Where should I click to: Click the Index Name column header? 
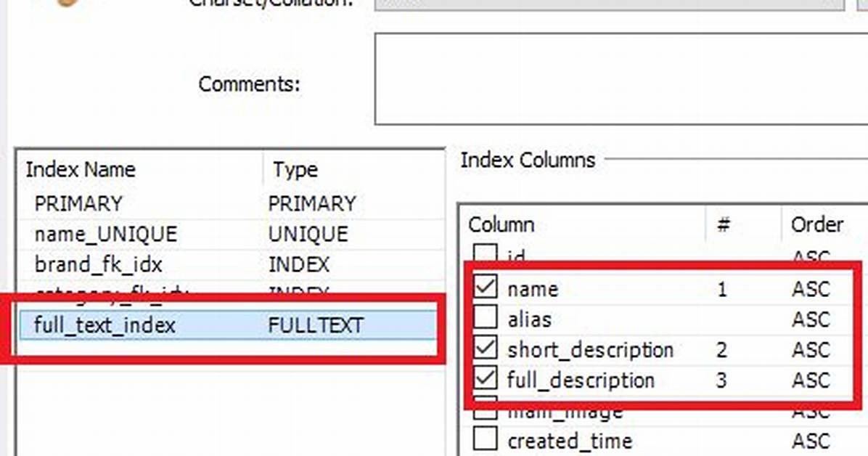[x=81, y=169]
